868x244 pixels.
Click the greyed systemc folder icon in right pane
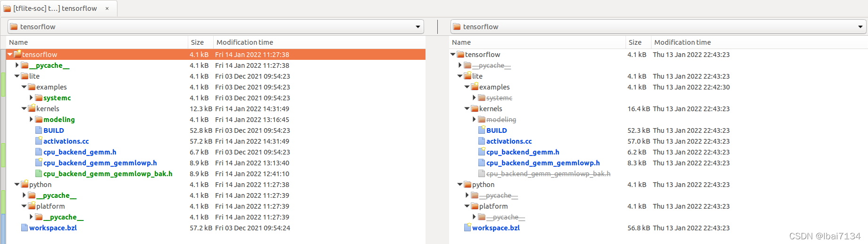482,98
